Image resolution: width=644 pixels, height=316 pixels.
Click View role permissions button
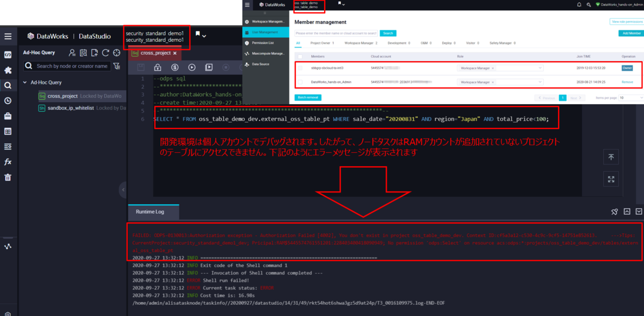pos(626,21)
